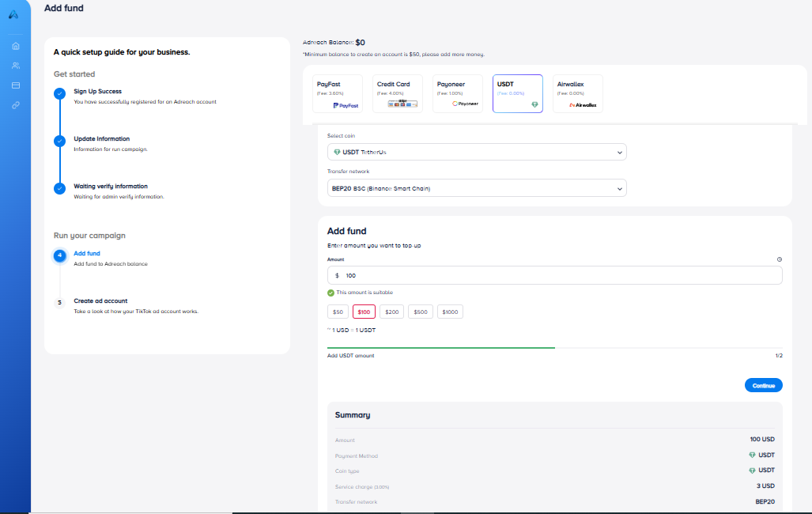This screenshot has width=812, height=514.
Task: Choose the Payoneer payment option
Action: pos(458,94)
